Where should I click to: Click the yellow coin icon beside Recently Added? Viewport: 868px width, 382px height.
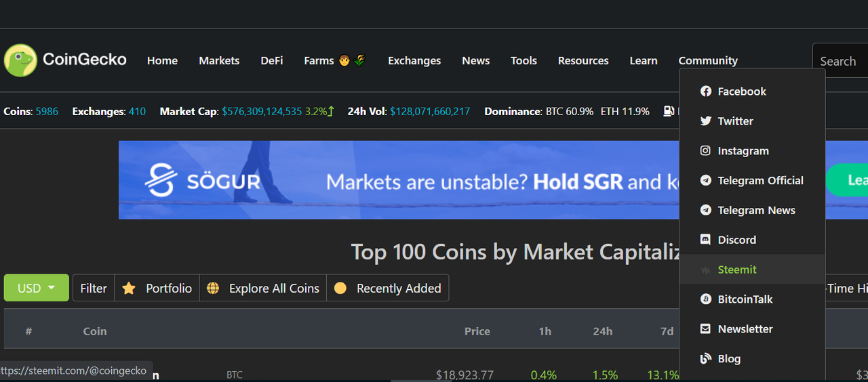click(340, 289)
